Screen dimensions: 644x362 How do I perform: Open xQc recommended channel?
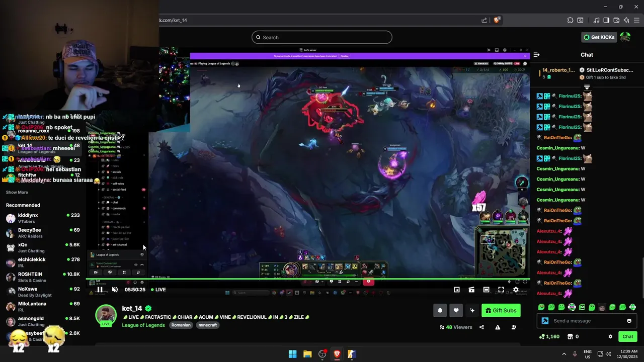(43, 247)
